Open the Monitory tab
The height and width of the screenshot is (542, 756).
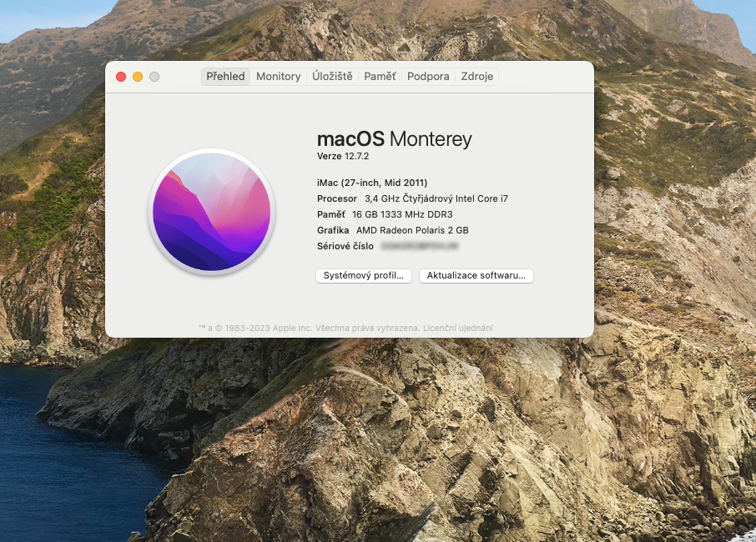[278, 77]
